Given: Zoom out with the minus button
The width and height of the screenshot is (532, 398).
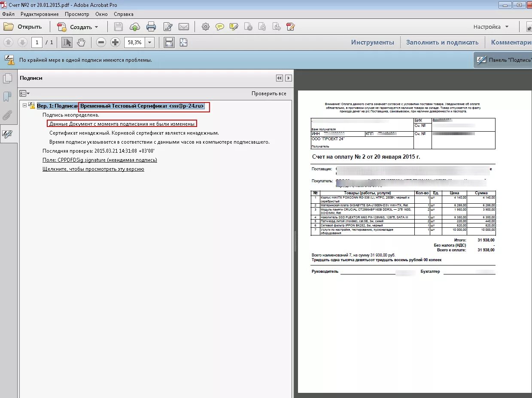Looking at the screenshot, I should coord(101,42).
